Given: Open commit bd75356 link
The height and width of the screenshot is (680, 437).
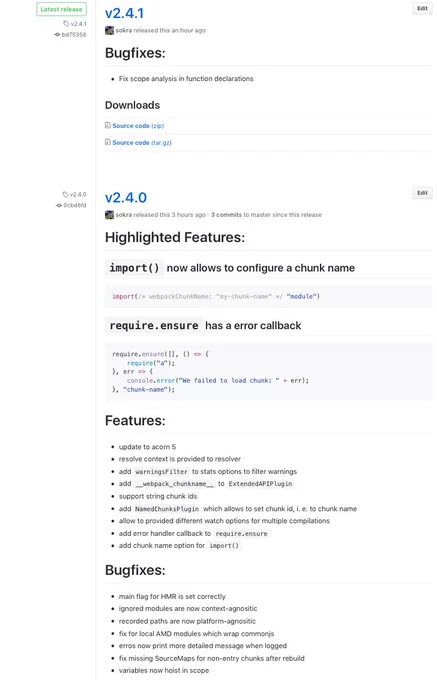Looking at the screenshot, I should tap(74, 35).
